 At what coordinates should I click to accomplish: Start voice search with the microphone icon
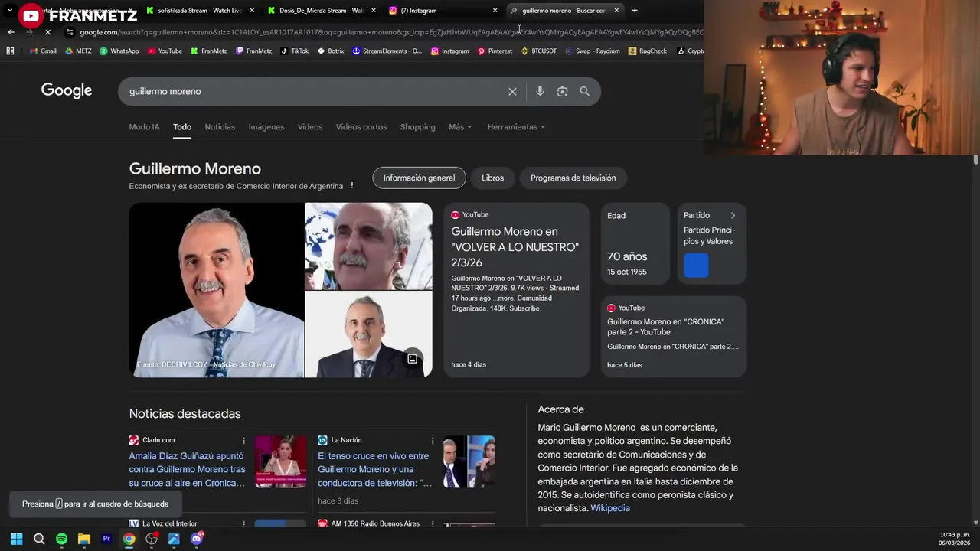coord(540,92)
